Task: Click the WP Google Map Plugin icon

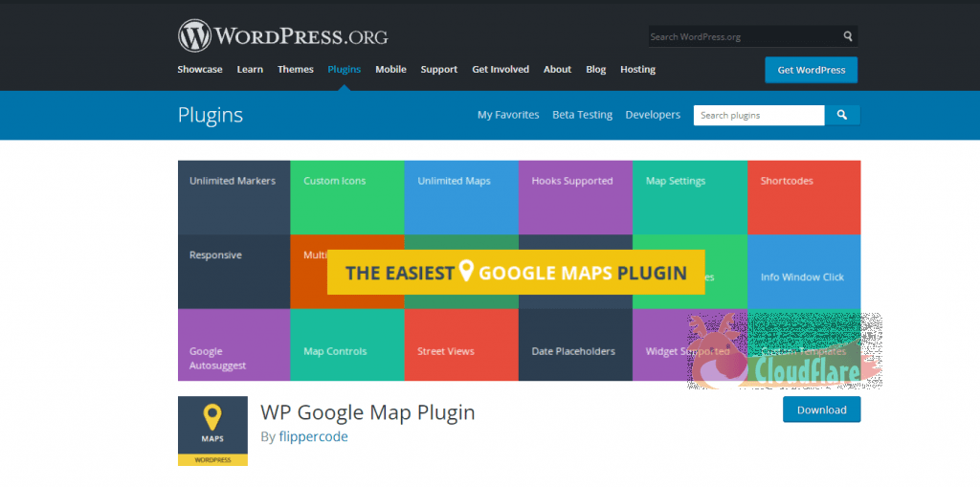Action: (x=212, y=431)
